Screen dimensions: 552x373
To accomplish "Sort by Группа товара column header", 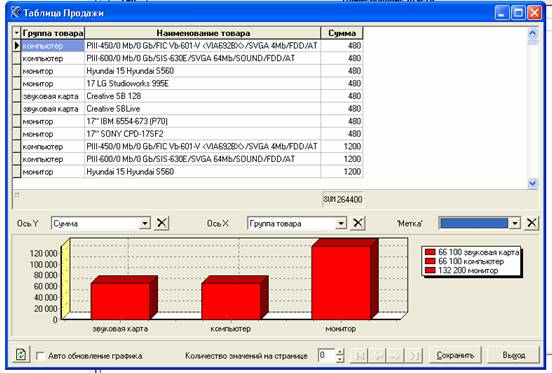I will (53, 33).
